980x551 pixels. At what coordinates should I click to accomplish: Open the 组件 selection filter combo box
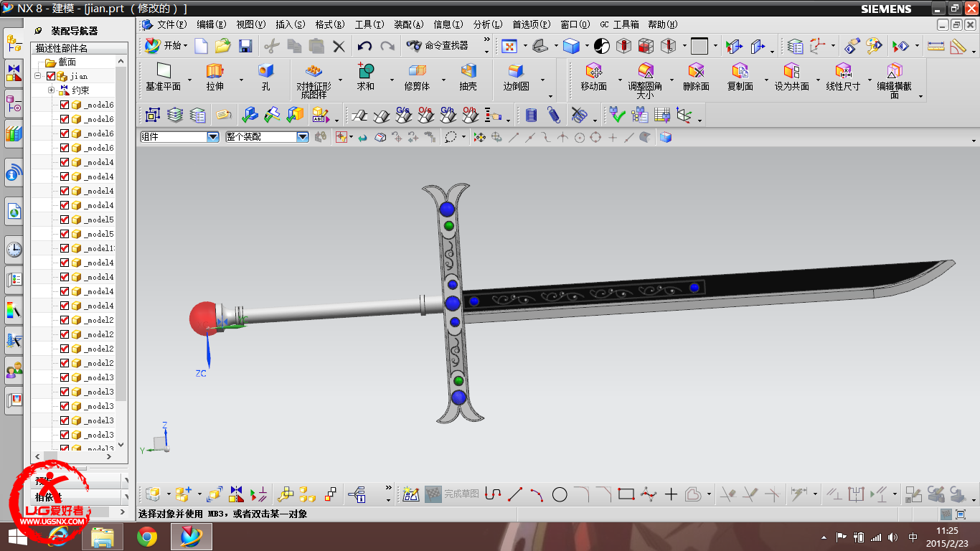[179, 137]
